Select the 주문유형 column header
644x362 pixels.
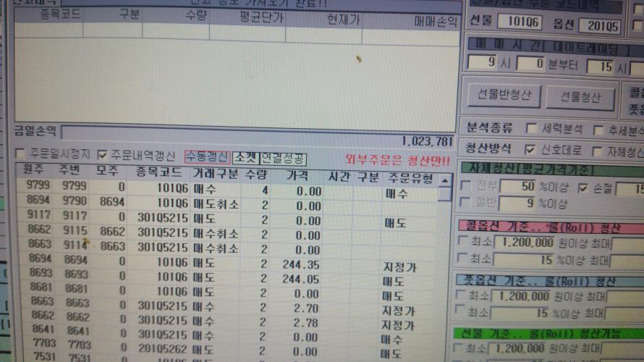tap(410, 178)
